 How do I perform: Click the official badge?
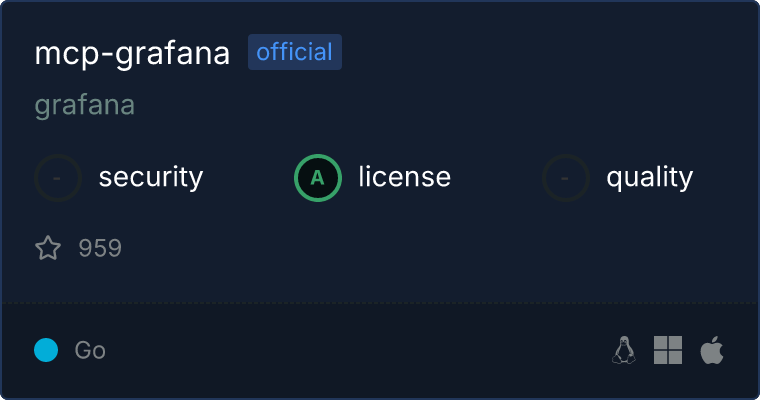pyautogui.click(x=295, y=52)
